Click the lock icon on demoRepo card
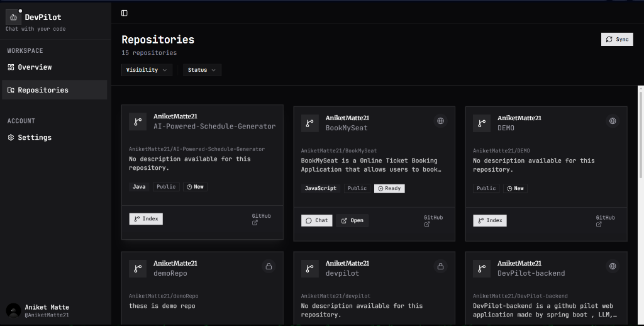 tap(269, 266)
